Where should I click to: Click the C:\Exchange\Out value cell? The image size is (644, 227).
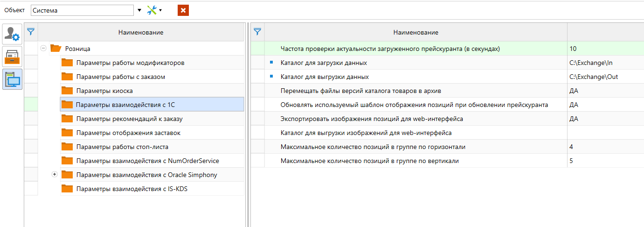pyautogui.click(x=605, y=77)
